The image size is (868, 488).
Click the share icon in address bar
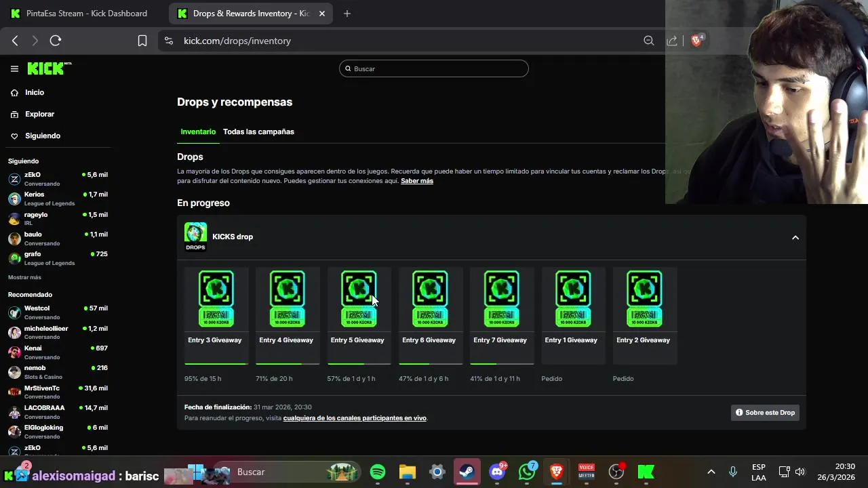coord(672,41)
